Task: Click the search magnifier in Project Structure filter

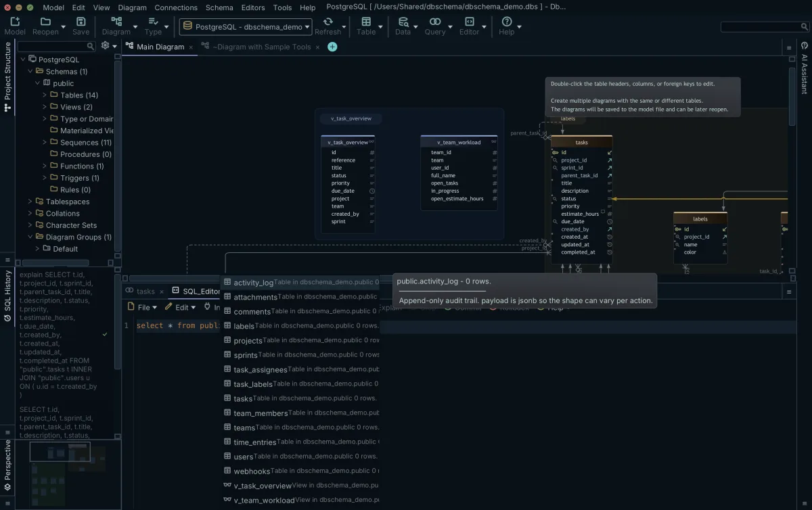Action: pos(91,46)
